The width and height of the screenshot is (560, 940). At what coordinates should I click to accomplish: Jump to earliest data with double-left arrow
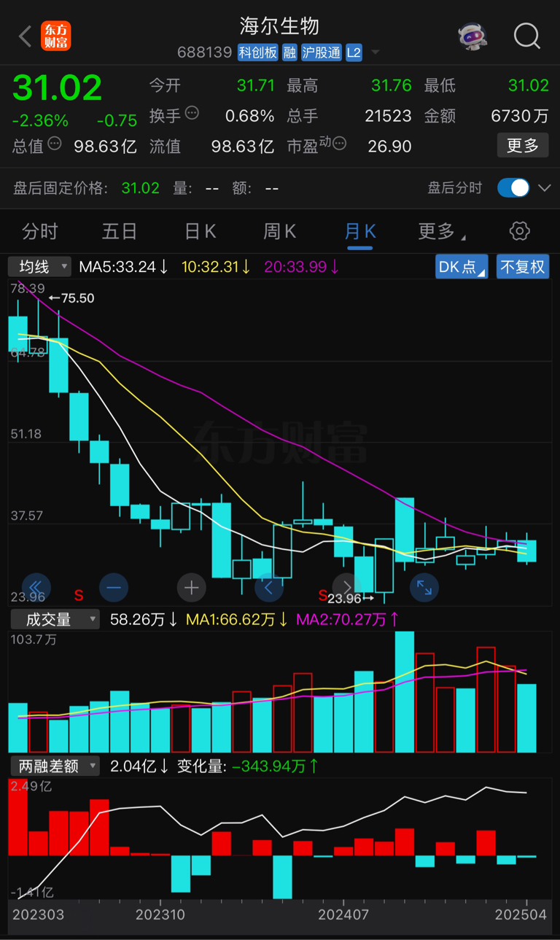click(x=36, y=586)
